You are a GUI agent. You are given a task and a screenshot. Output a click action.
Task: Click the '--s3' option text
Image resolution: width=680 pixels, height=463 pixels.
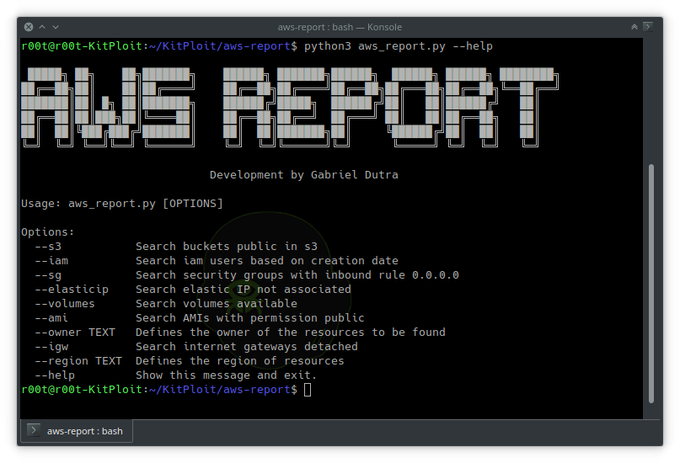pos(48,246)
